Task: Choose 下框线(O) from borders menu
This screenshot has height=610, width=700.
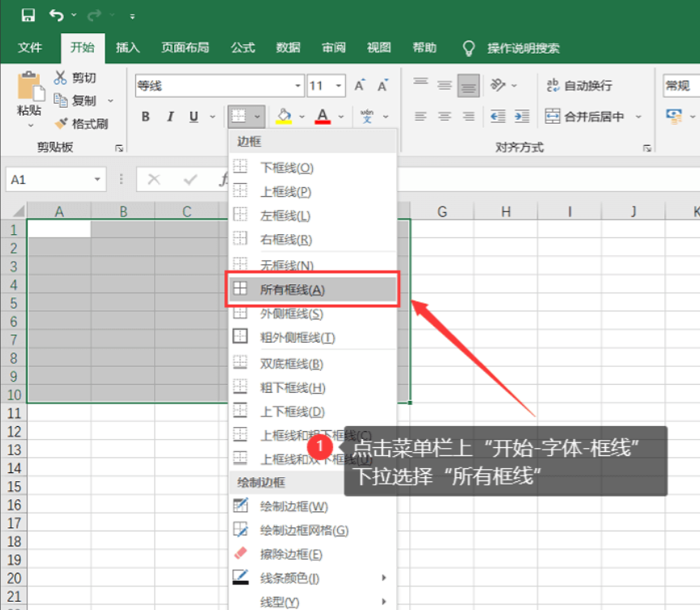Action: [x=313, y=168]
